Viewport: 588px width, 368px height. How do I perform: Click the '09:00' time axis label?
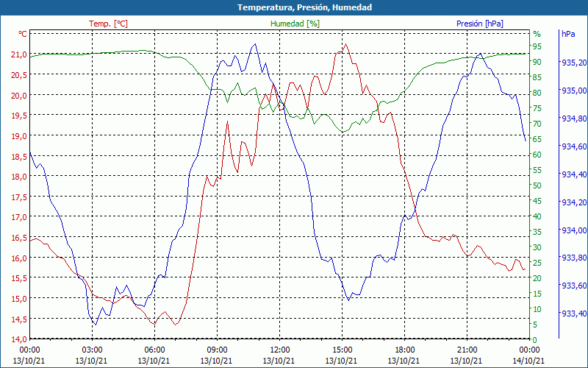pos(217,350)
